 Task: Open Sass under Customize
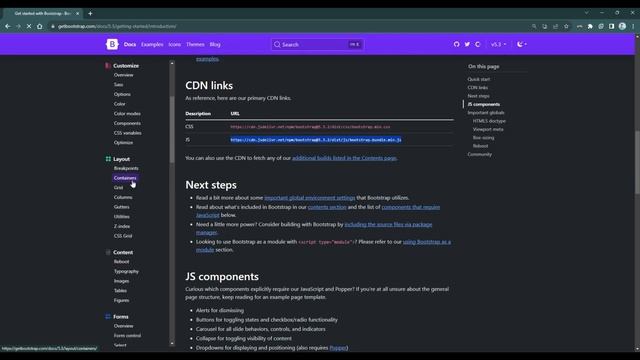118,84
